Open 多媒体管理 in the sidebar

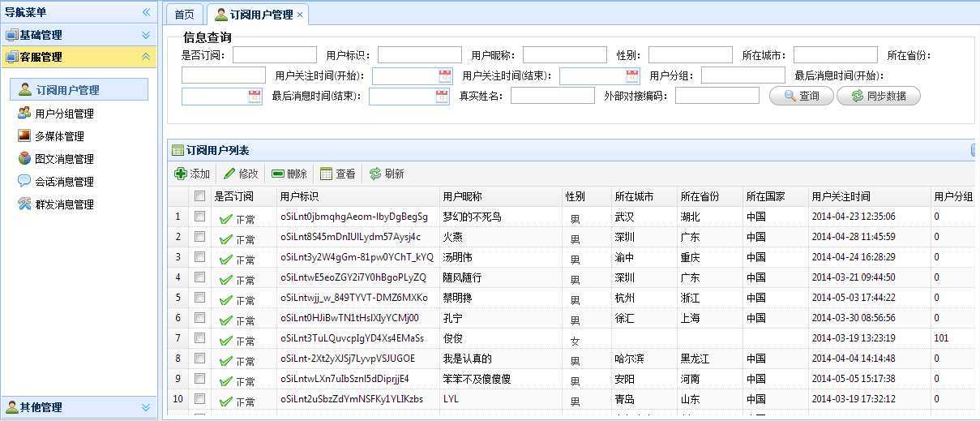click(x=59, y=136)
